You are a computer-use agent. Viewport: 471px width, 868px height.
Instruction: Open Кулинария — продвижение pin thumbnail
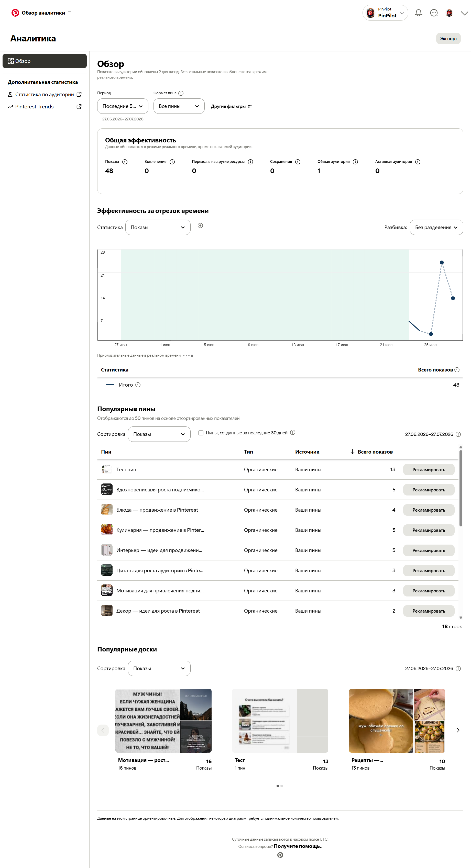(107, 530)
